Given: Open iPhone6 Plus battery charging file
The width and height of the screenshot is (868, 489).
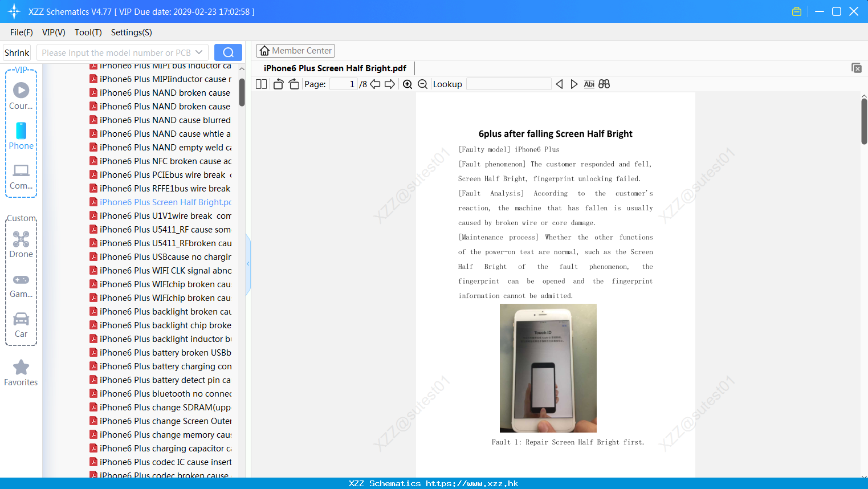Looking at the screenshot, I should [161, 366].
